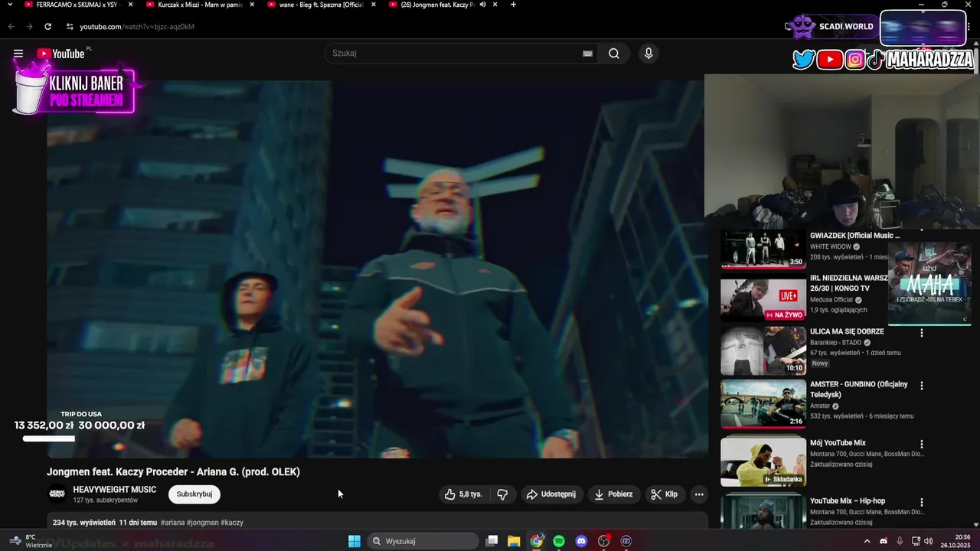
Task: Create a clip with the Klip button
Action: (x=665, y=494)
